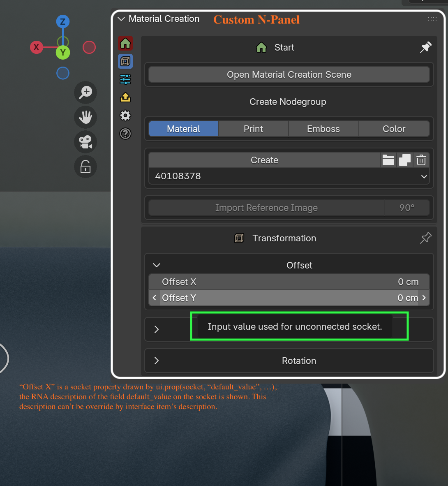Screen dimensions: 448x486
Task: Click Open Material Creation Scene button
Action: 289,75
